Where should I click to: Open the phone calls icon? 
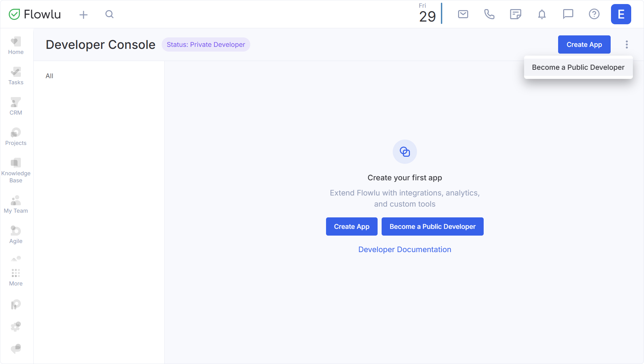pos(489,14)
